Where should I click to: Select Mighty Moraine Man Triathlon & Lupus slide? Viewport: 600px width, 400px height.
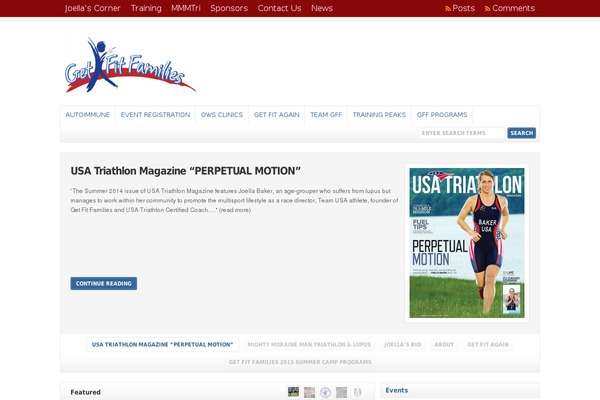(309, 344)
